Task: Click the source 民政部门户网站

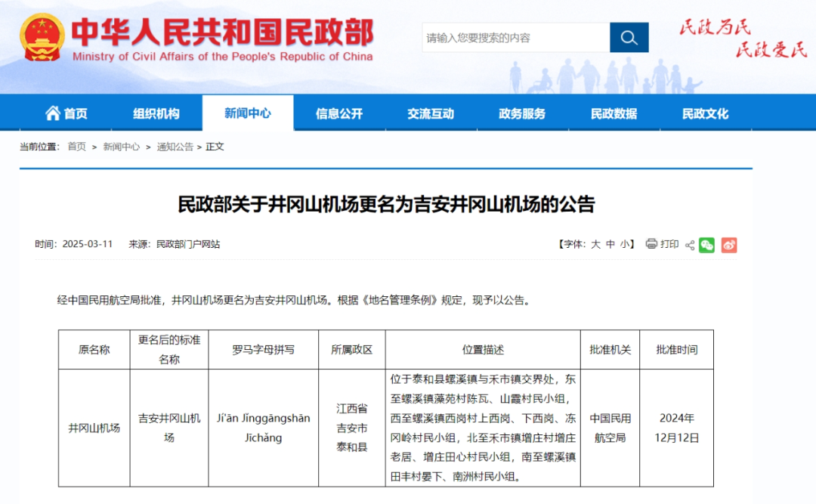Action: 188,244
